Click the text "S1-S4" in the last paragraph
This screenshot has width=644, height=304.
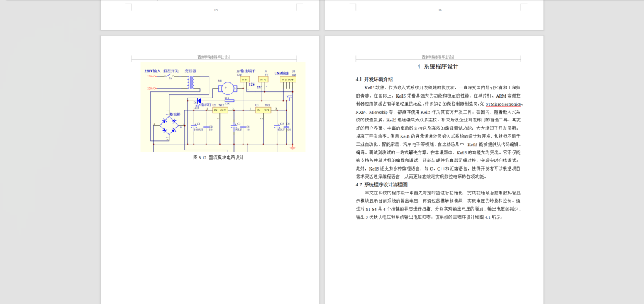point(372,209)
